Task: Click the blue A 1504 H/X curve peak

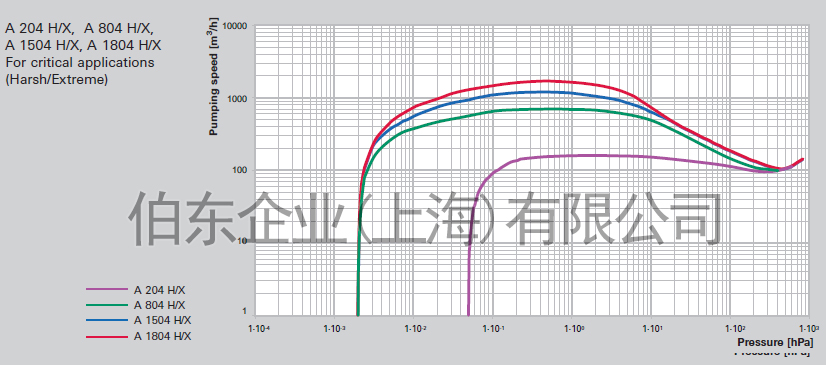Action: [x=543, y=92]
